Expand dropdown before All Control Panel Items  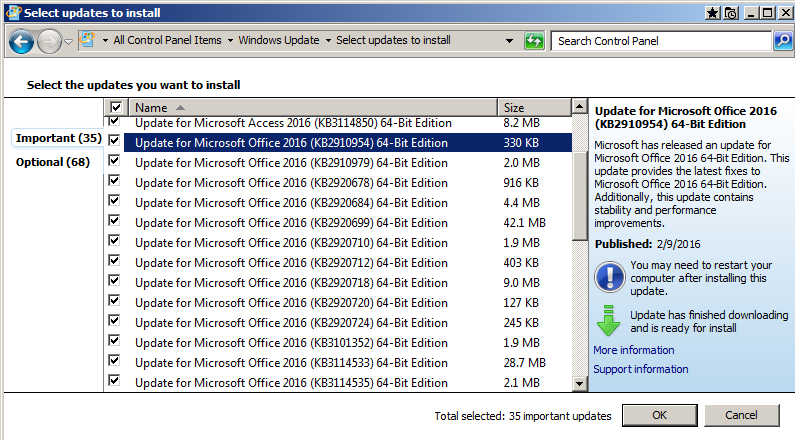point(105,41)
